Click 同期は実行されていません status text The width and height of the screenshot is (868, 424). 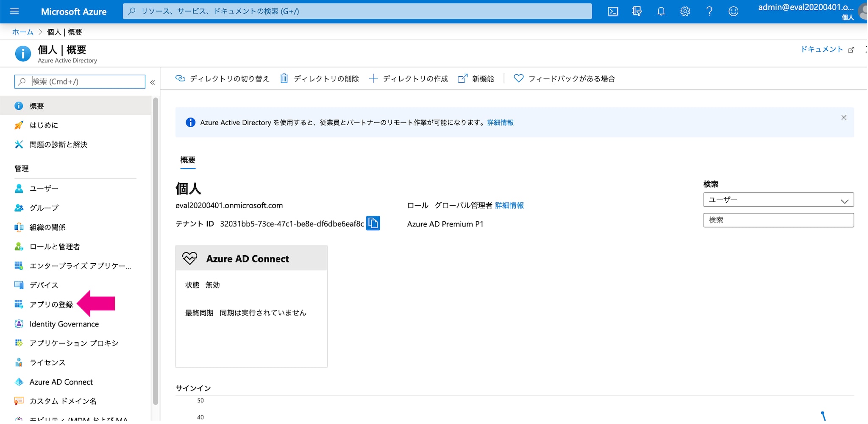(x=263, y=313)
